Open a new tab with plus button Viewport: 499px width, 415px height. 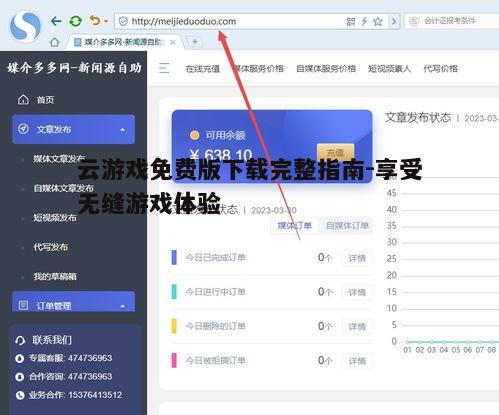195,42
